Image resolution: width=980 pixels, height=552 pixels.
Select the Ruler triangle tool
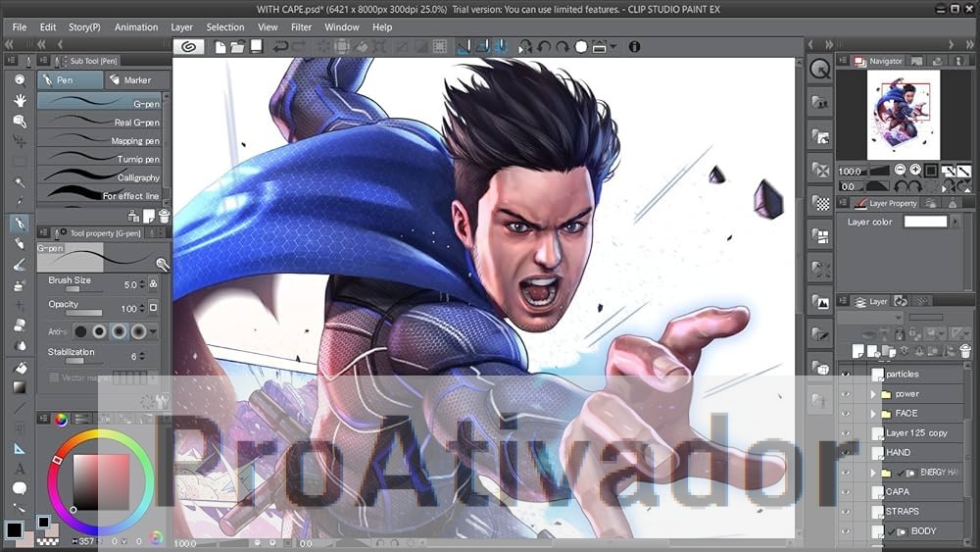coord(20,448)
